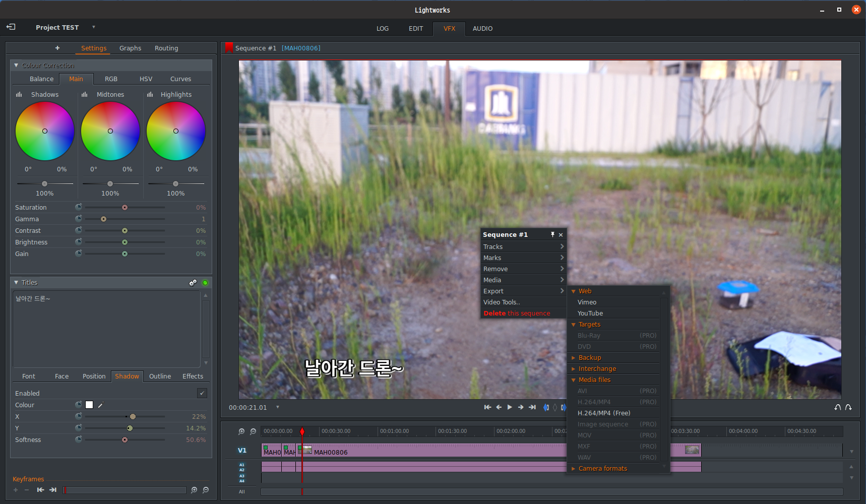This screenshot has height=504, width=866.
Task: Click the jump to end playback button
Action: click(x=532, y=407)
